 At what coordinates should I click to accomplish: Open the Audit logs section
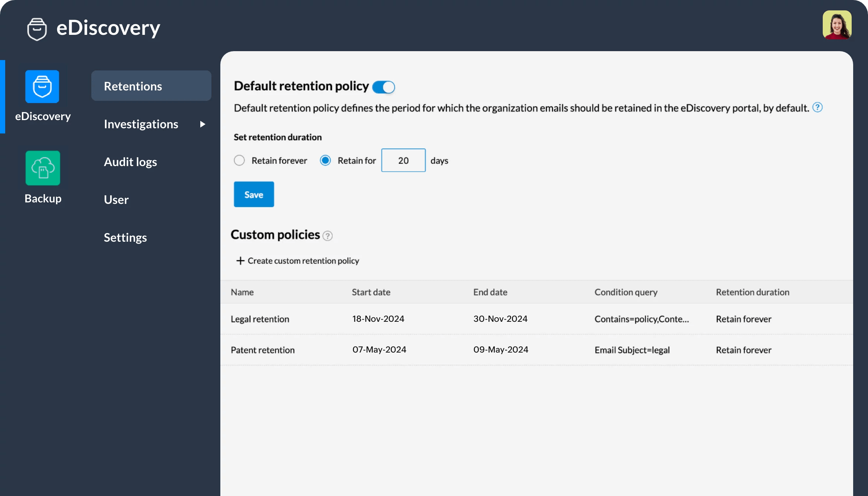click(x=130, y=161)
